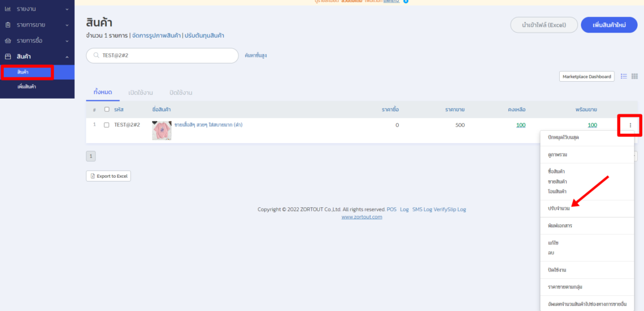Click the รายงาน chart icon in sidebar
The width and height of the screenshot is (644, 311).
pos(8,9)
